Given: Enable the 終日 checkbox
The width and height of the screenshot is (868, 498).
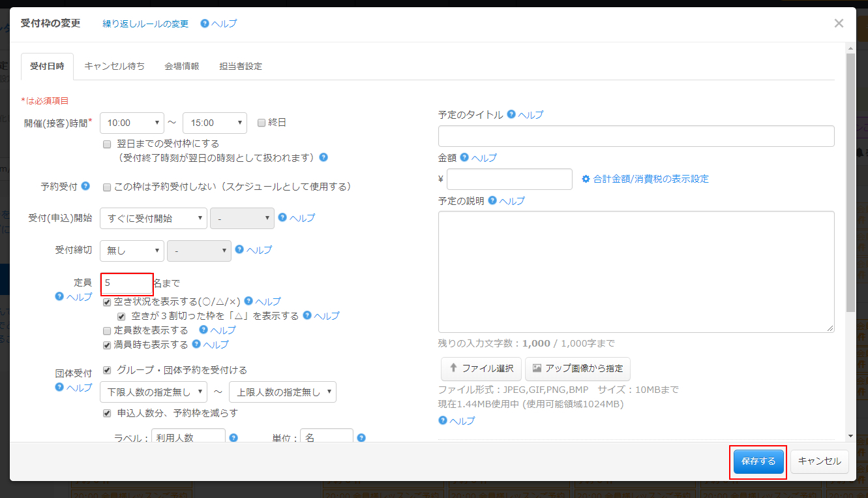Looking at the screenshot, I should point(262,122).
